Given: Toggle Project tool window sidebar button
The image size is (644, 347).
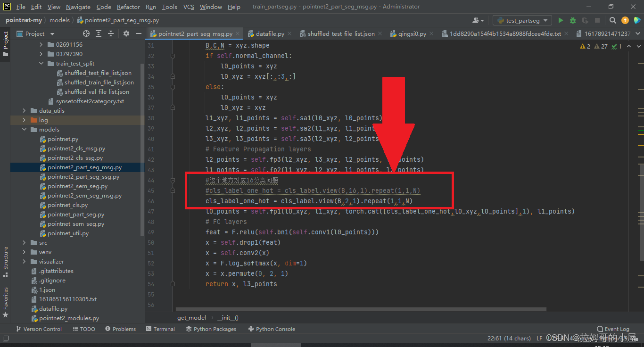Looking at the screenshot, I should click(x=6, y=44).
